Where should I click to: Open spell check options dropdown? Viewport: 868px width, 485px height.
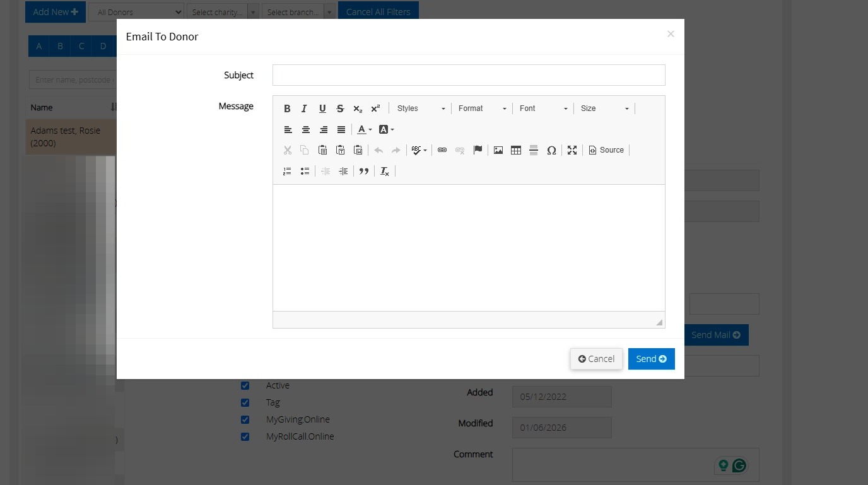[x=419, y=150]
